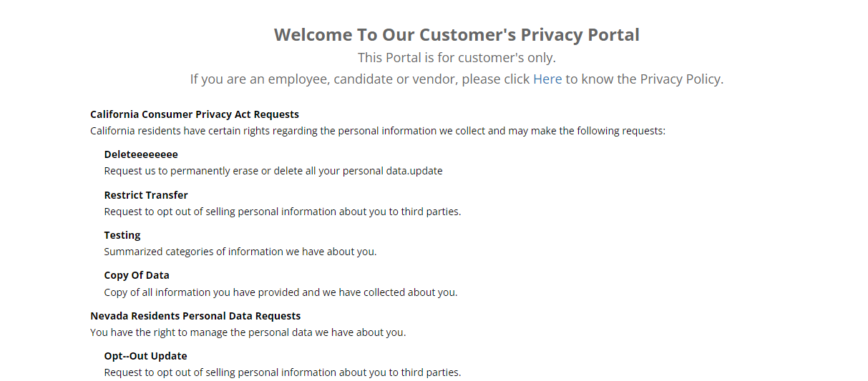Click the opt-out description under Opt--Out Update
The height and width of the screenshot is (381, 868).
pos(283,372)
